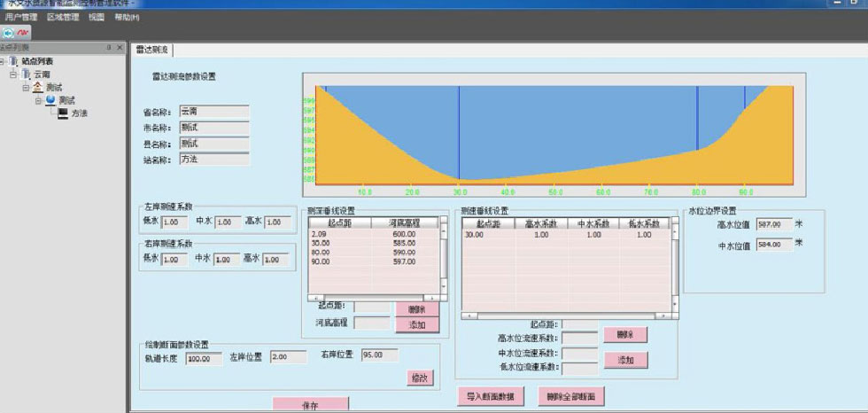
Task: Click the 云南 province node icon
Action: [x=26, y=74]
